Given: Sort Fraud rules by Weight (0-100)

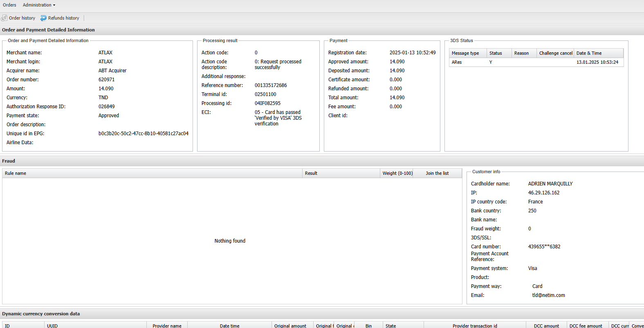Looking at the screenshot, I should click(397, 173).
